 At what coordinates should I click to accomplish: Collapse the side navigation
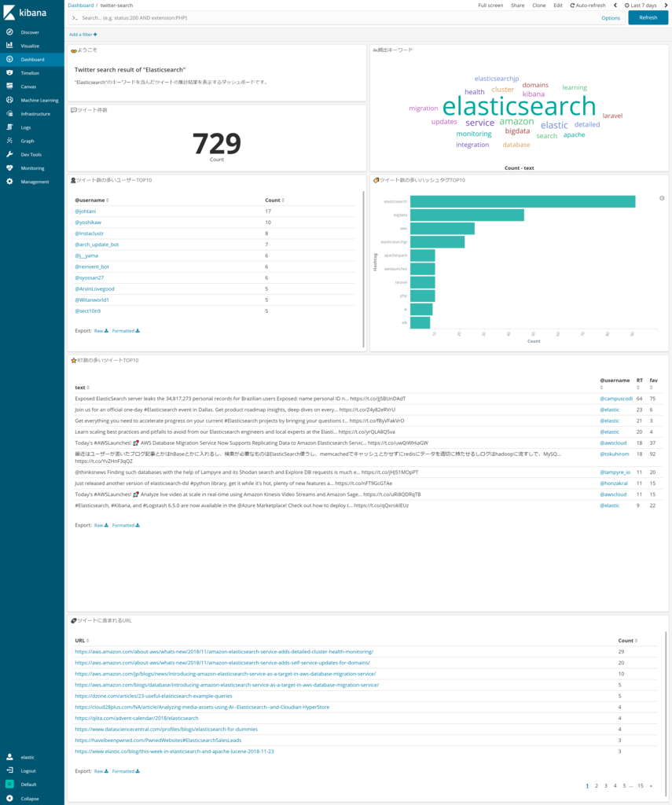pyautogui.click(x=31, y=799)
